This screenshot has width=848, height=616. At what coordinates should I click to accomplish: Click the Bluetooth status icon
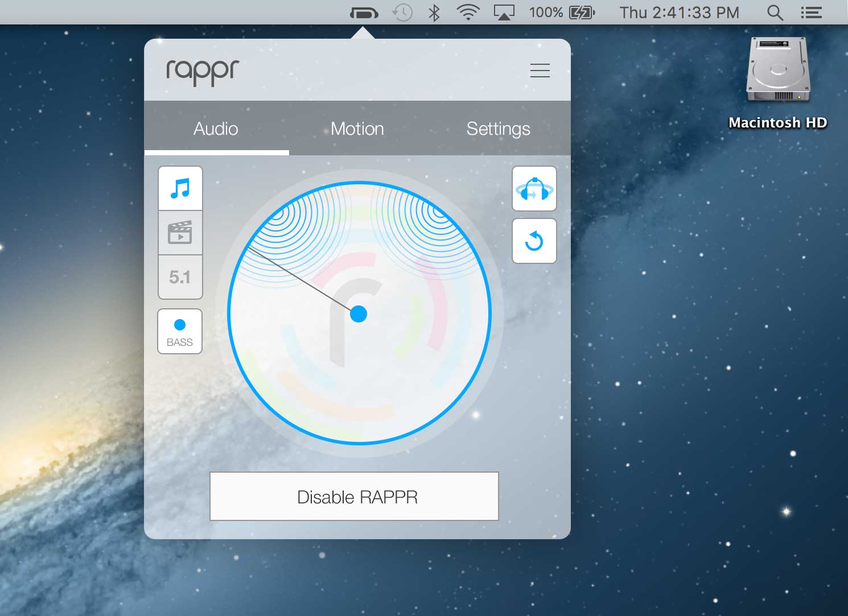[434, 13]
